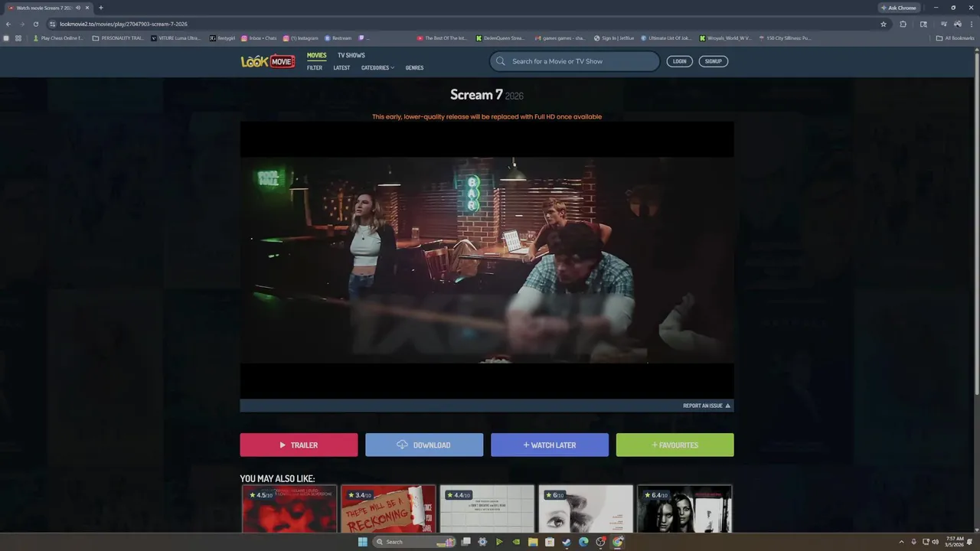
Task: Click the LookMovie logo
Action: [x=268, y=61]
